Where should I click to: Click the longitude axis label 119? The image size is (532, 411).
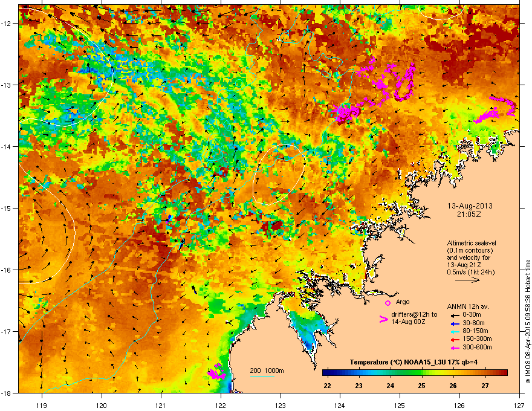coord(42,405)
